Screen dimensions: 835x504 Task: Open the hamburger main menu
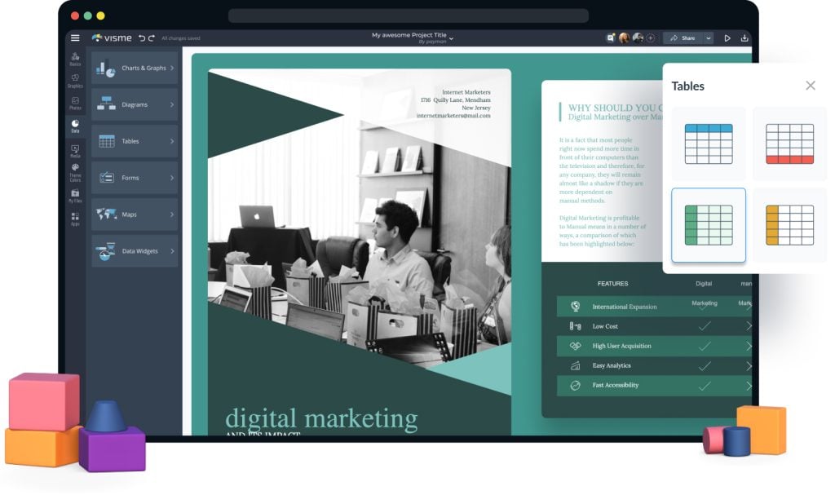[x=75, y=38]
